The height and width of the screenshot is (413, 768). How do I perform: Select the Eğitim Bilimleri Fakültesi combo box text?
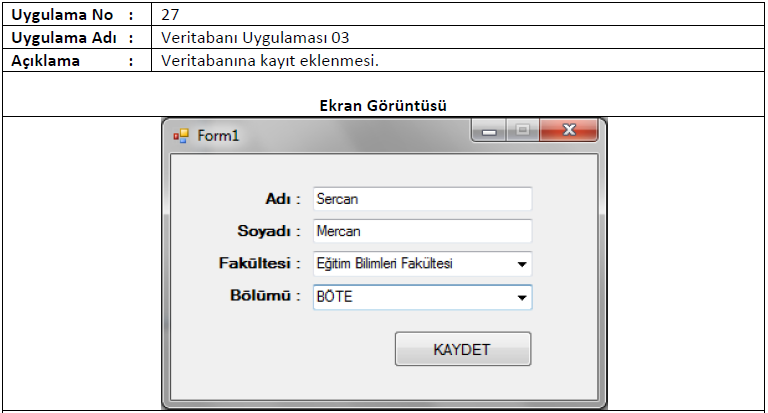(384, 264)
